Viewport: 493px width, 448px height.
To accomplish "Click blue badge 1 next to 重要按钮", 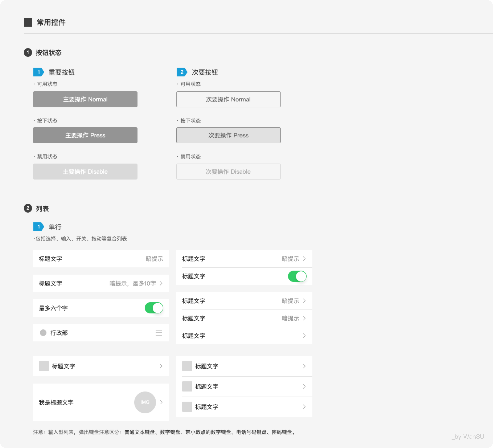I will point(38,72).
